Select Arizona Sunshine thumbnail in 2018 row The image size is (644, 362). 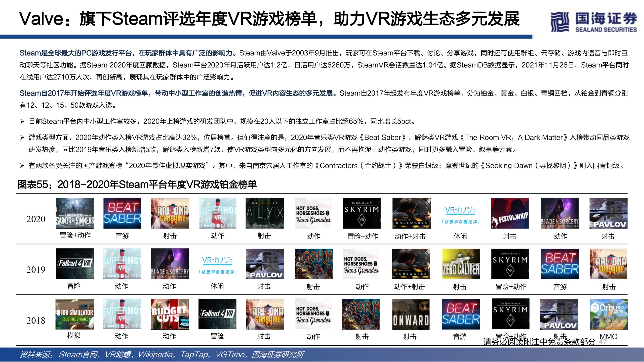(x=265, y=314)
